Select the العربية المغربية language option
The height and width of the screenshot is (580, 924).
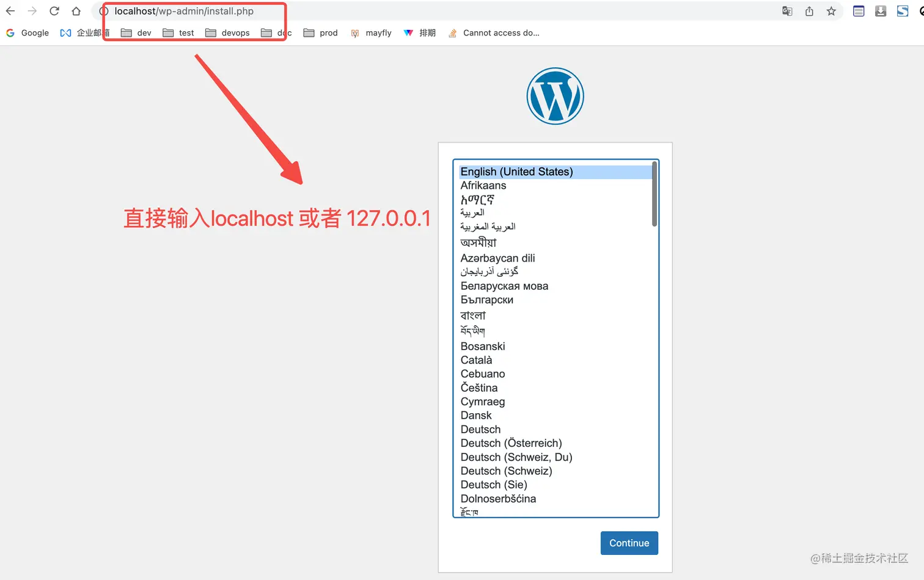(555, 227)
